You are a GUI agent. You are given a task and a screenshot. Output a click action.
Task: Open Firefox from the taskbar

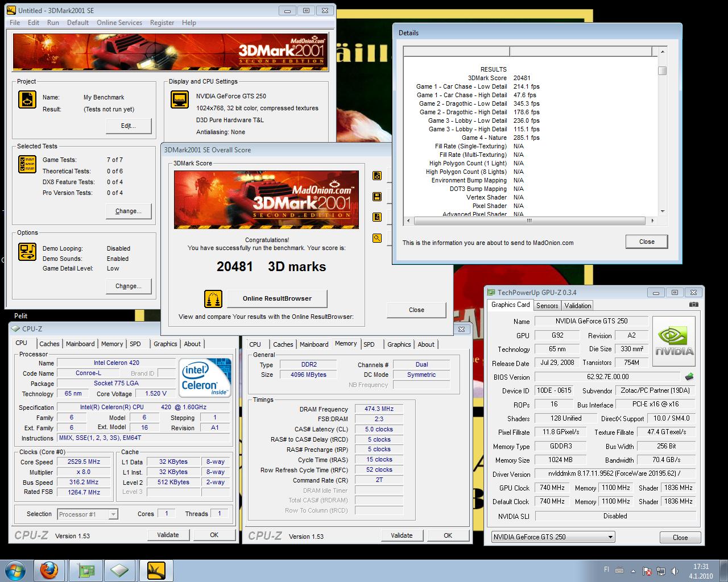pos(49,570)
